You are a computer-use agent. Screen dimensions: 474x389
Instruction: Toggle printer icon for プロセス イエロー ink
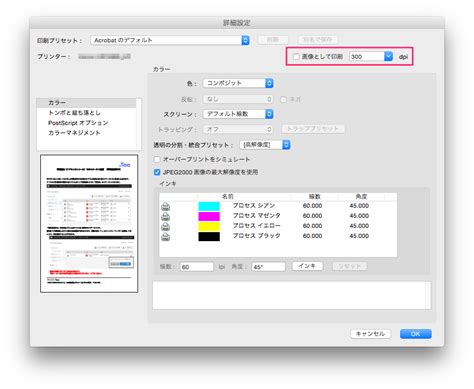166,226
